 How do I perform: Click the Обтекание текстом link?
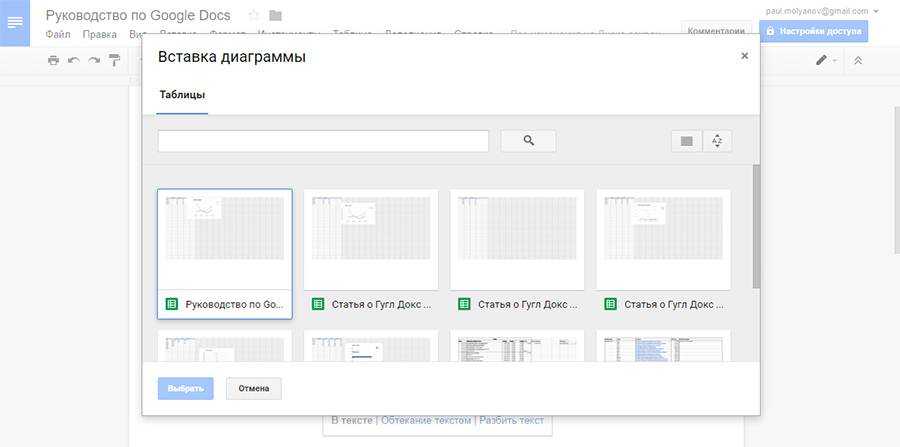point(426,421)
